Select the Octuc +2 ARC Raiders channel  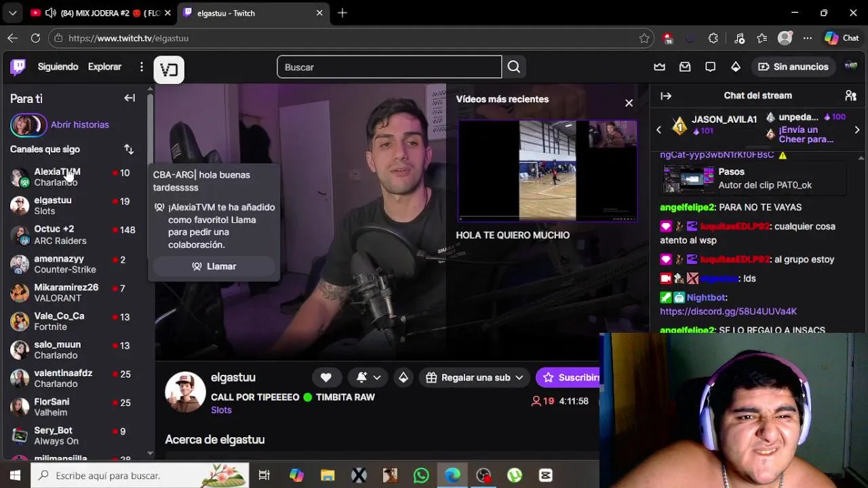point(73,235)
